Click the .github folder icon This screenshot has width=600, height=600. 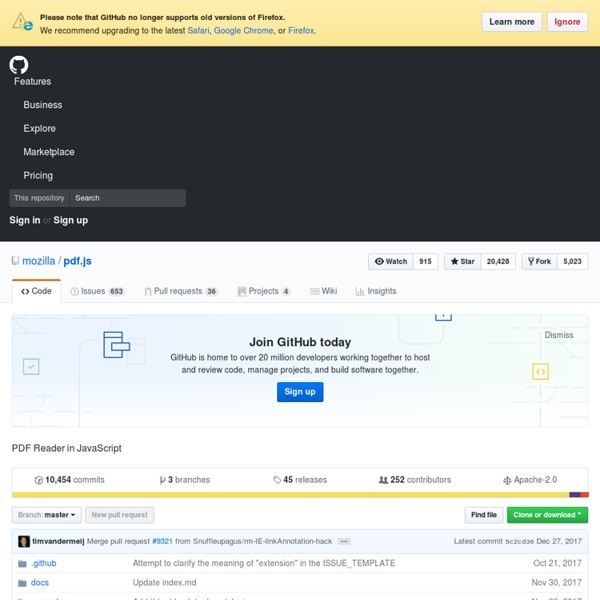pyautogui.click(x=22, y=564)
